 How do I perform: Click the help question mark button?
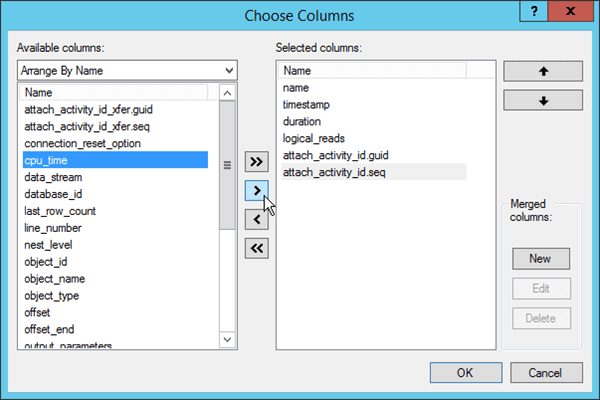(x=536, y=12)
